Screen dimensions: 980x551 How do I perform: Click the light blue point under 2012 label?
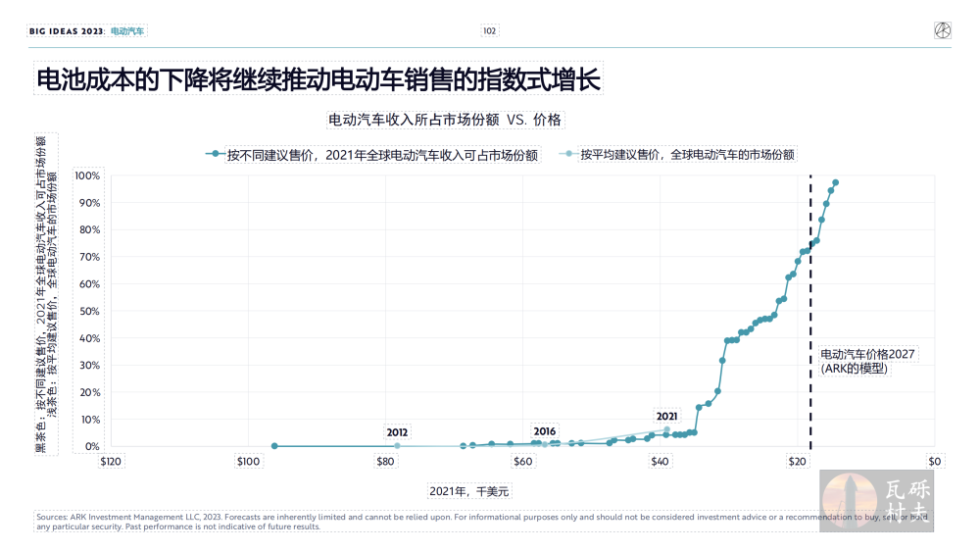[x=397, y=446]
